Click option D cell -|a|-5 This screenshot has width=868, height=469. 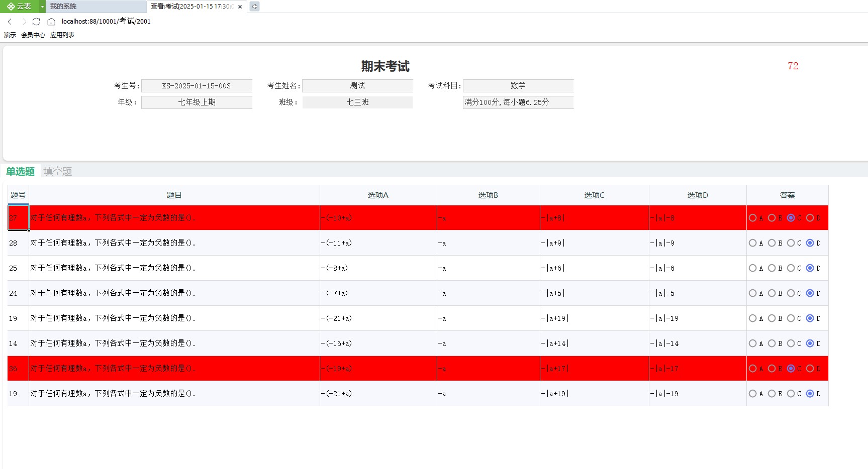[698, 293]
